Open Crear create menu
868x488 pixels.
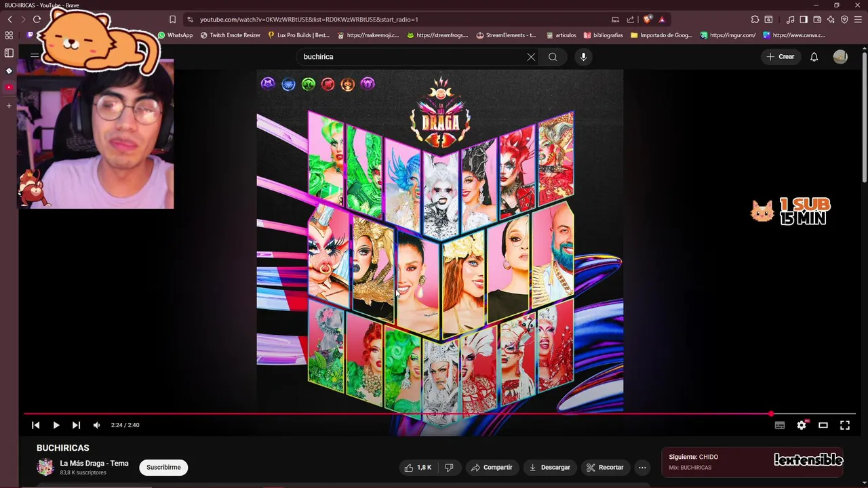click(781, 57)
